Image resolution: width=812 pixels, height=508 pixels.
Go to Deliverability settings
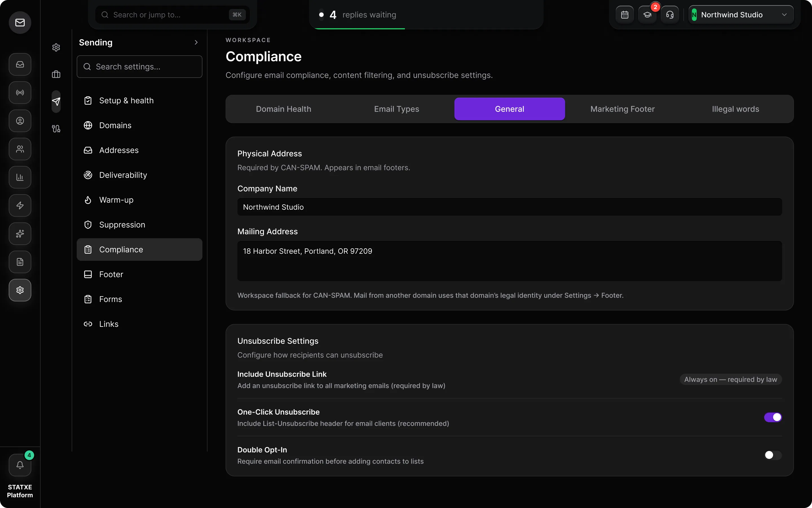click(139, 175)
